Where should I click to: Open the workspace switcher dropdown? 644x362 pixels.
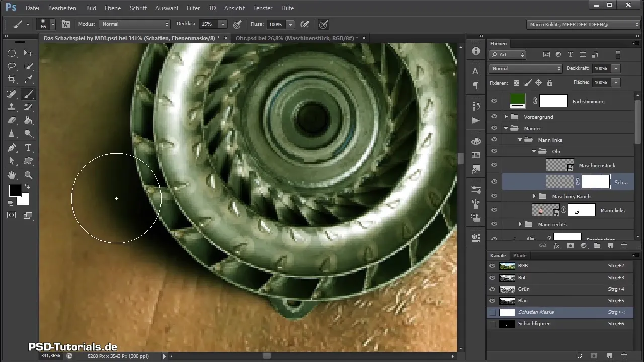click(584, 24)
